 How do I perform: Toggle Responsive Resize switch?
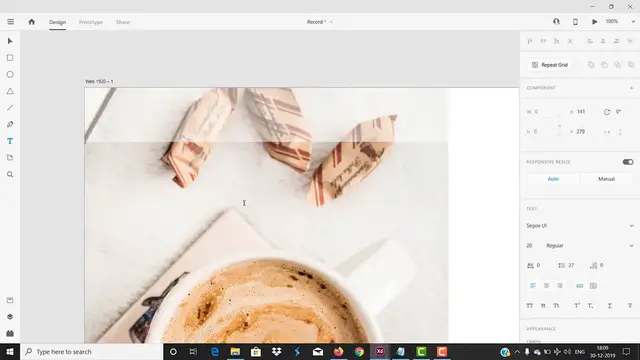pyautogui.click(x=628, y=162)
